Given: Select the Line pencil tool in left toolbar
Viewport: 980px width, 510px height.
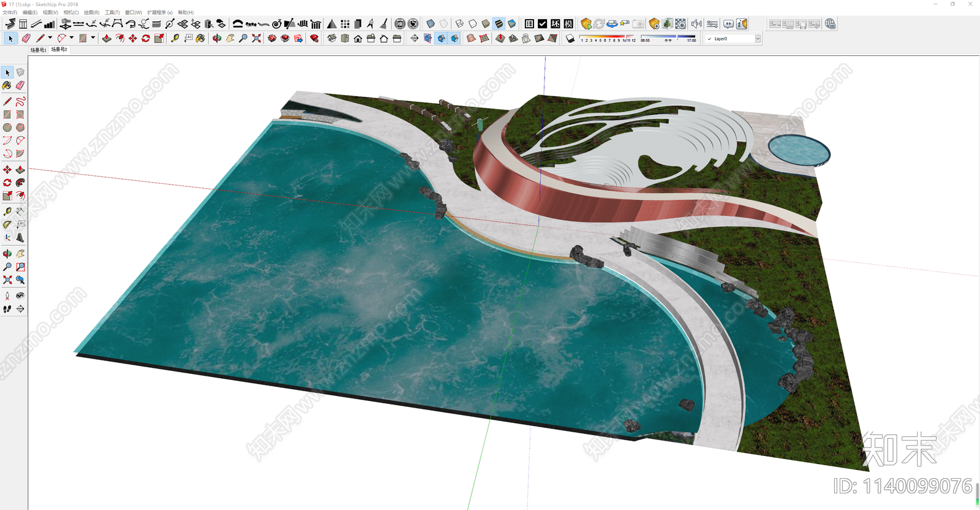Looking at the screenshot, I should (x=7, y=101).
